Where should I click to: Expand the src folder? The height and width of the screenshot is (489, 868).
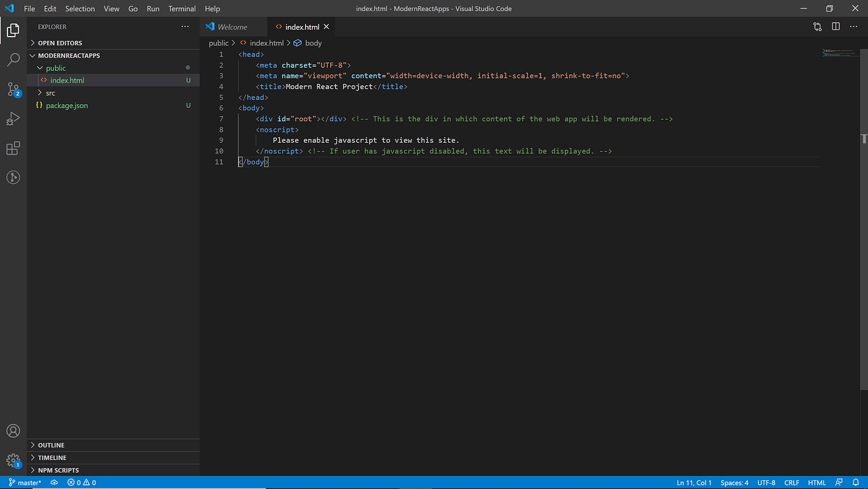tap(50, 92)
